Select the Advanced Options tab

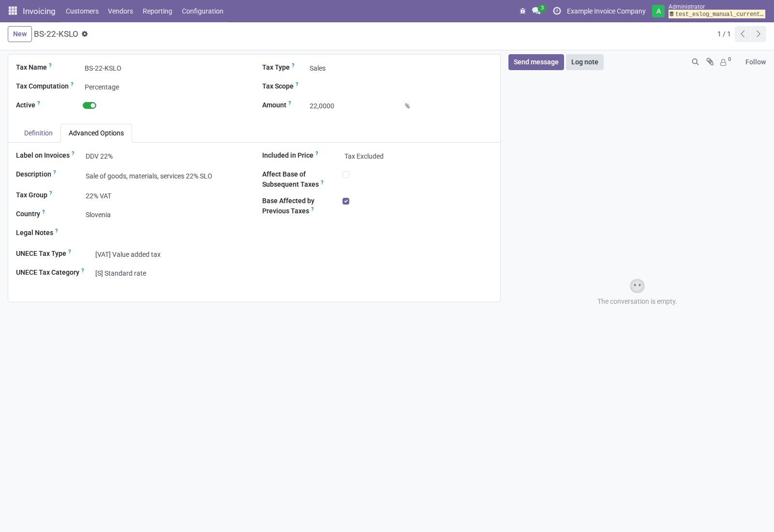point(96,133)
